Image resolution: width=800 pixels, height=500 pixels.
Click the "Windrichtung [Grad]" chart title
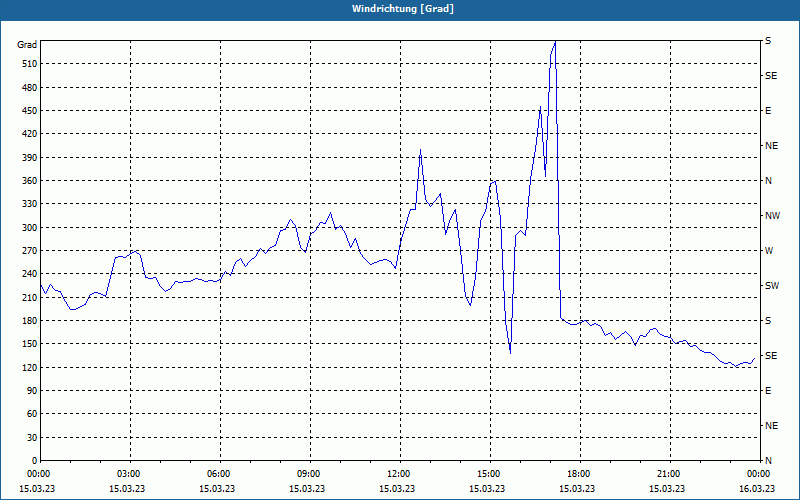click(x=403, y=9)
